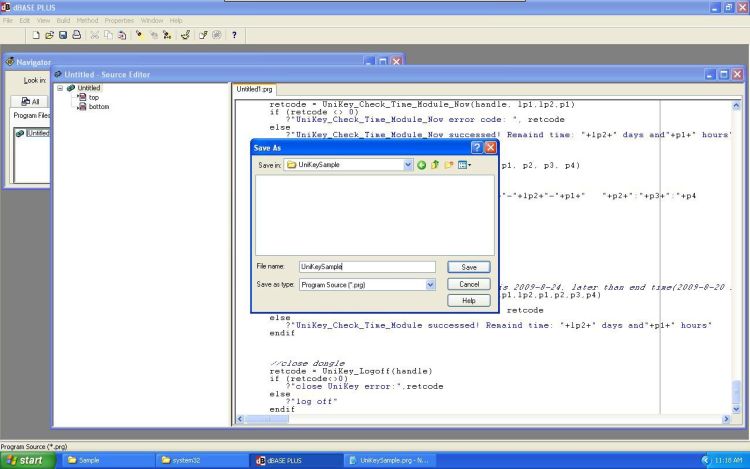
Task: Open the File menu
Action: pyautogui.click(x=8, y=21)
